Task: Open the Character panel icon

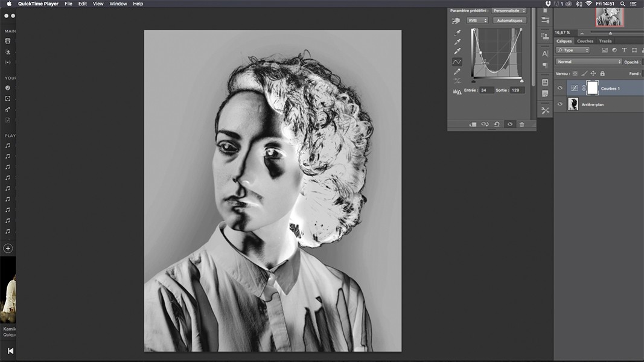Action: [545, 53]
